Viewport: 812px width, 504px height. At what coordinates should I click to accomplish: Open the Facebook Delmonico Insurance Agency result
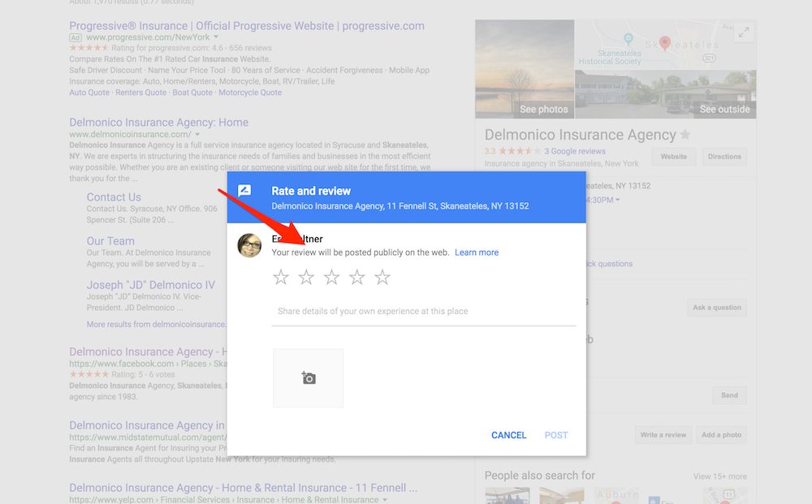coord(148,352)
